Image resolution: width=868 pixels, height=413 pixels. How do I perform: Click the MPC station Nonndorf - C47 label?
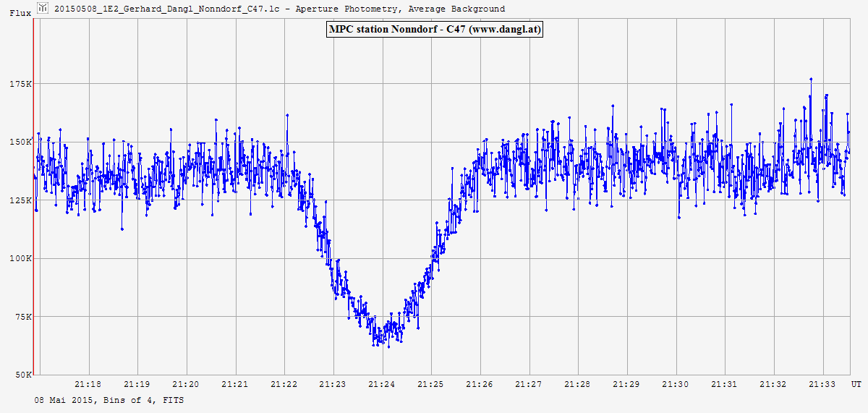tap(434, 30)
